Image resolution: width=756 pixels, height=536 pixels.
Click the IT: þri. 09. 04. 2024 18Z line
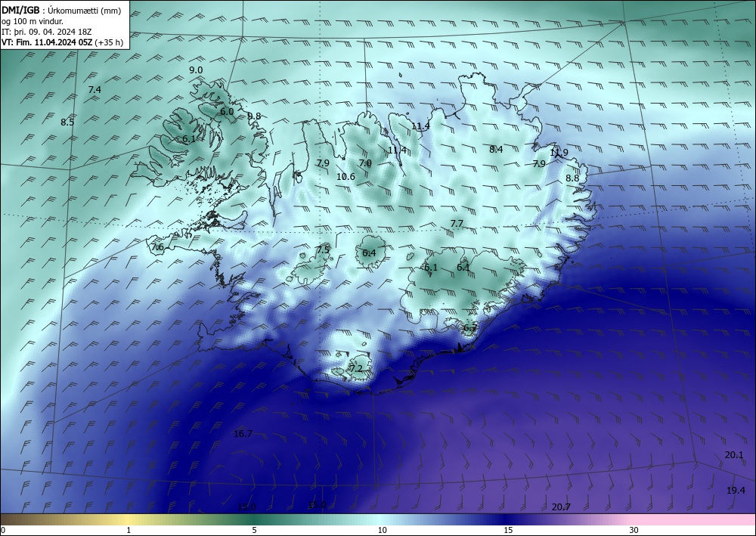(x=47, y=32)
